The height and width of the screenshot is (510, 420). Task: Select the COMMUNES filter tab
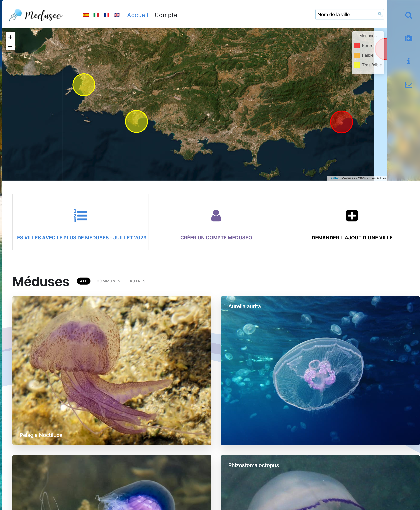coord(108,281)
